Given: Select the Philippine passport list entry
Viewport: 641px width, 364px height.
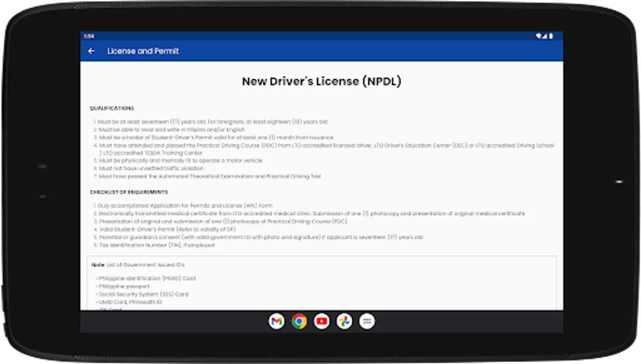Looking at the screenshot, I should click(124, 286).
